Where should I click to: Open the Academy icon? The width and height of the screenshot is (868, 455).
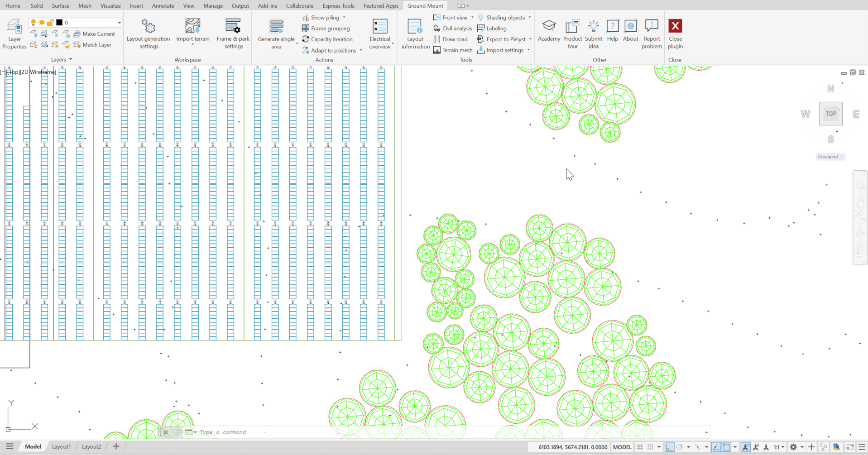pyautogui.click(x=549, y=26)
